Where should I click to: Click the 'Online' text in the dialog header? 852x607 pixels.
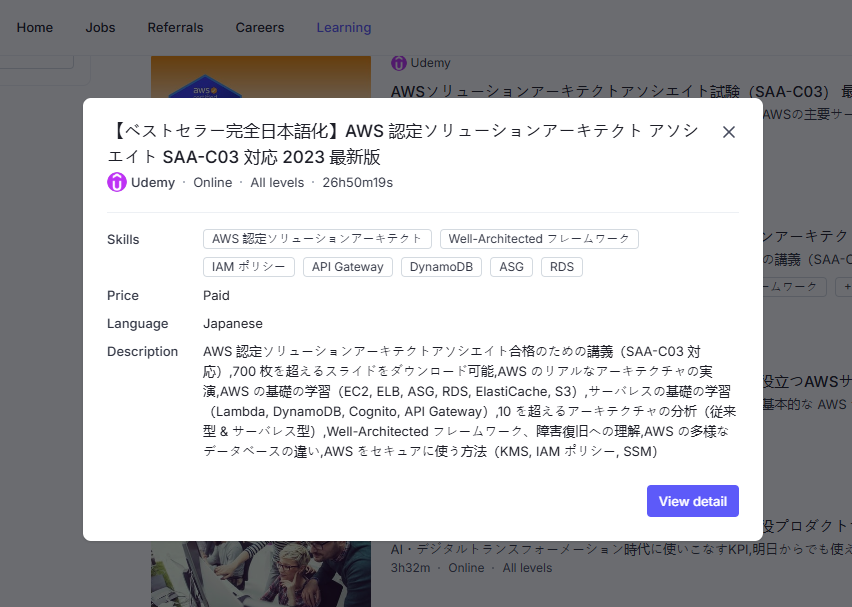213,183
